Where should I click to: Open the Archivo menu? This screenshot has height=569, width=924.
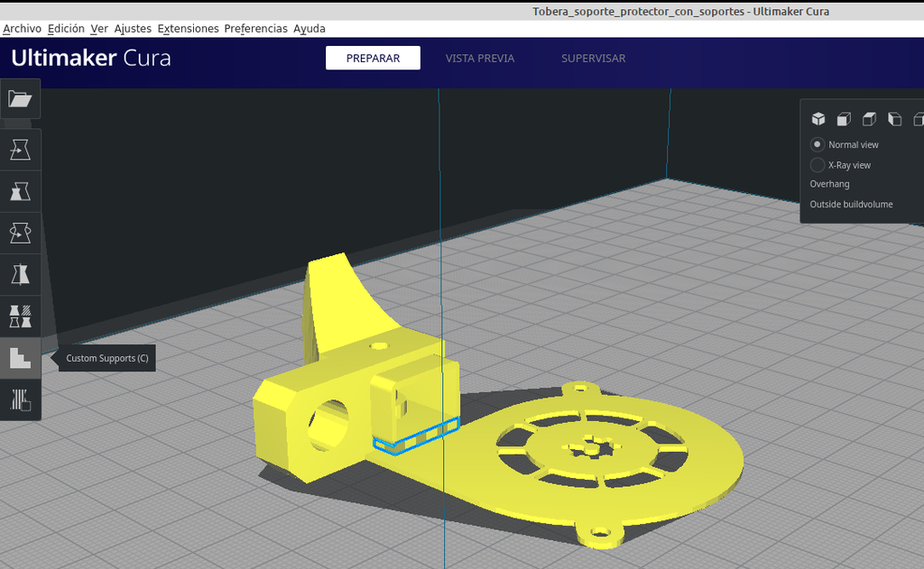(22, 28)
